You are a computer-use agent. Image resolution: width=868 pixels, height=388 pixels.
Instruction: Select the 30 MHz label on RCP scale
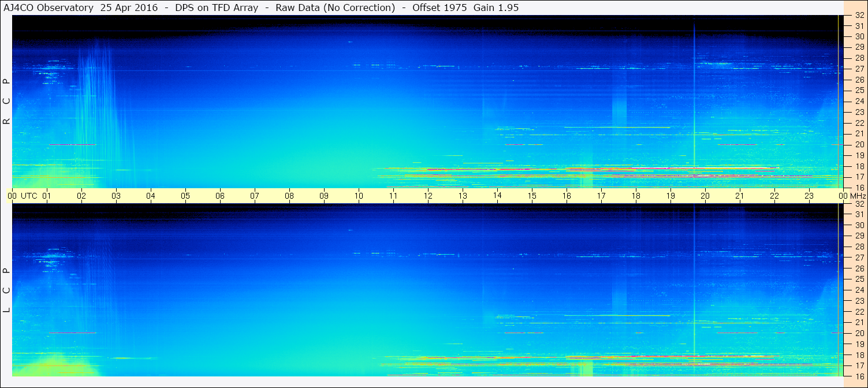859,36
